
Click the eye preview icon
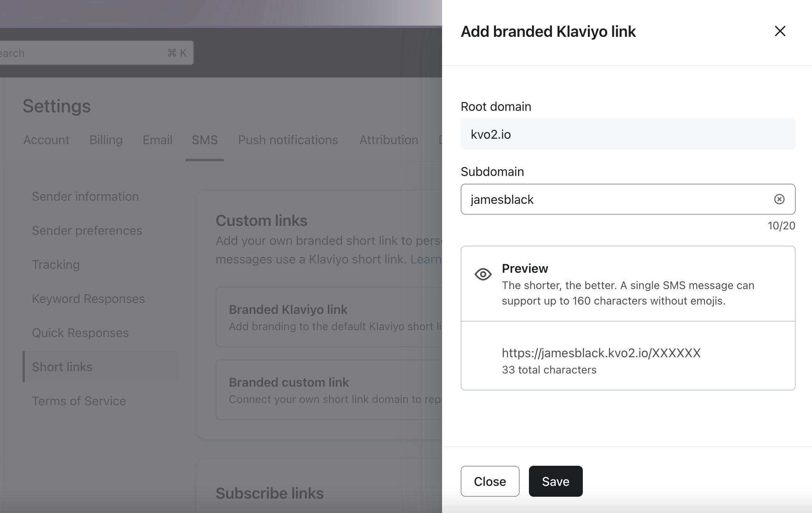pyautogui.click(x=483, y=273)
